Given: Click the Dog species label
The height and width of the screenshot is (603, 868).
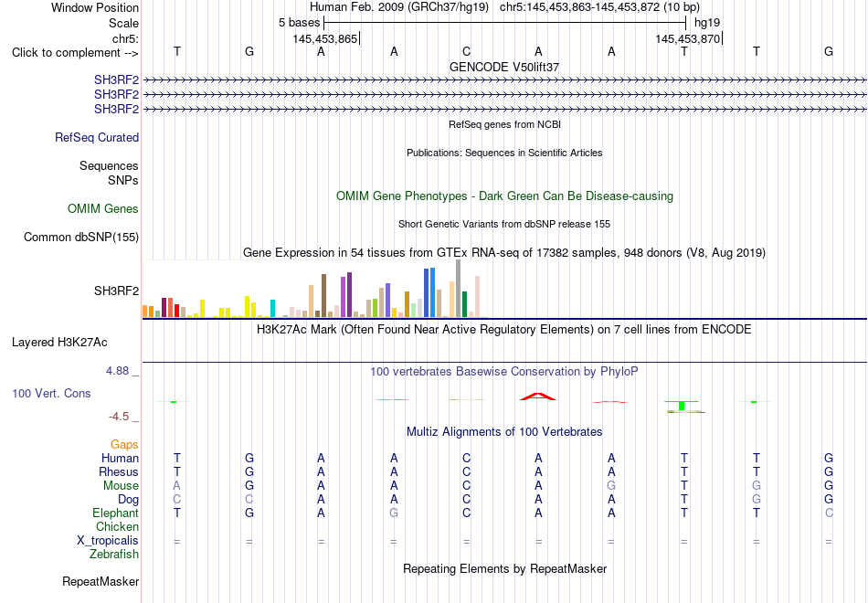Looking at the screenshot, I should pyautogui.click(x=128, y=500).
